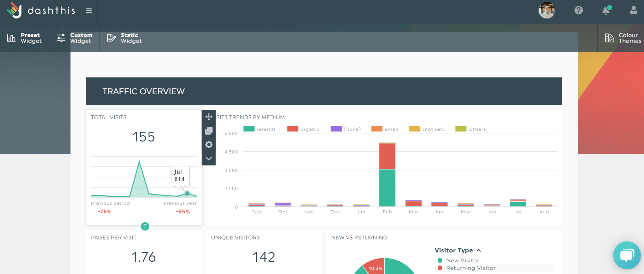Toggle the email legend series
The height and width of the screenshot is (274, 644).
coord(385,129)
